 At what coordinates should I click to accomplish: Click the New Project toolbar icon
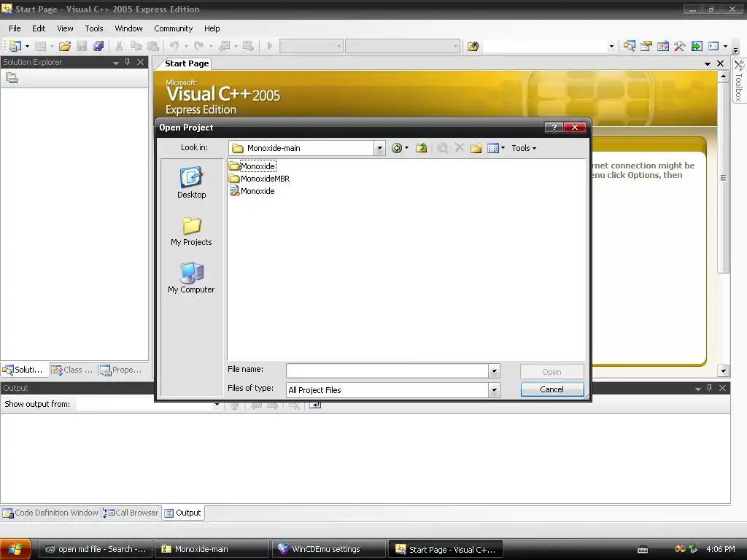point(15,46)
